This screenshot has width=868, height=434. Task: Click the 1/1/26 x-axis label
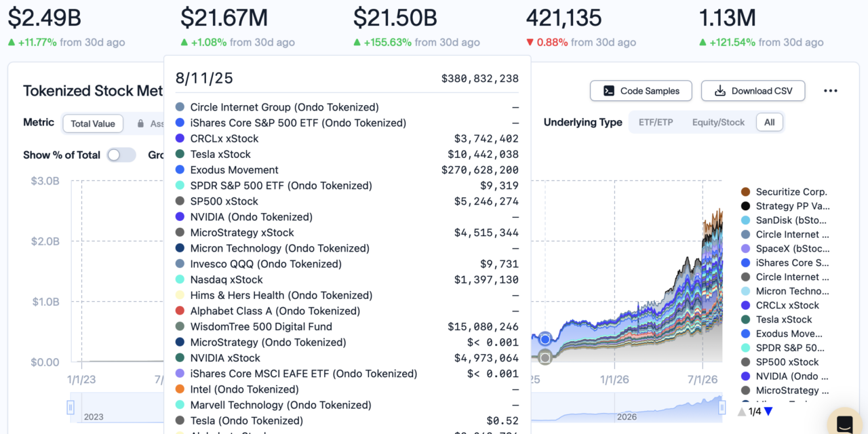(x=616, y=378)
